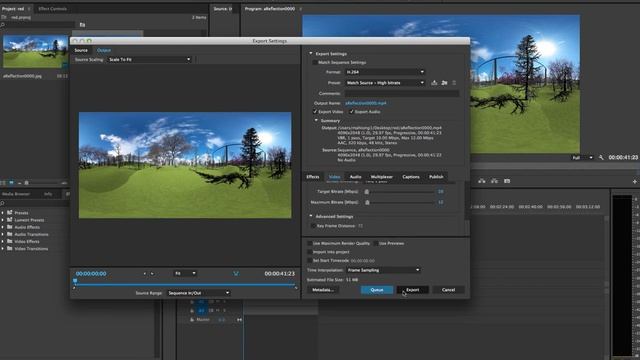The image size is (640, 360).
Task: Select the project thumbnail of the landscape panorama
Action: 36,51
